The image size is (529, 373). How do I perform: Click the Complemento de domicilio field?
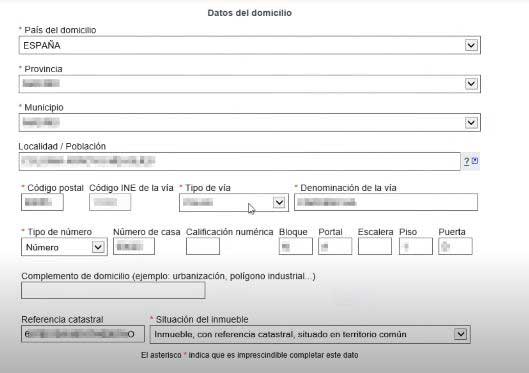point(113,290)
